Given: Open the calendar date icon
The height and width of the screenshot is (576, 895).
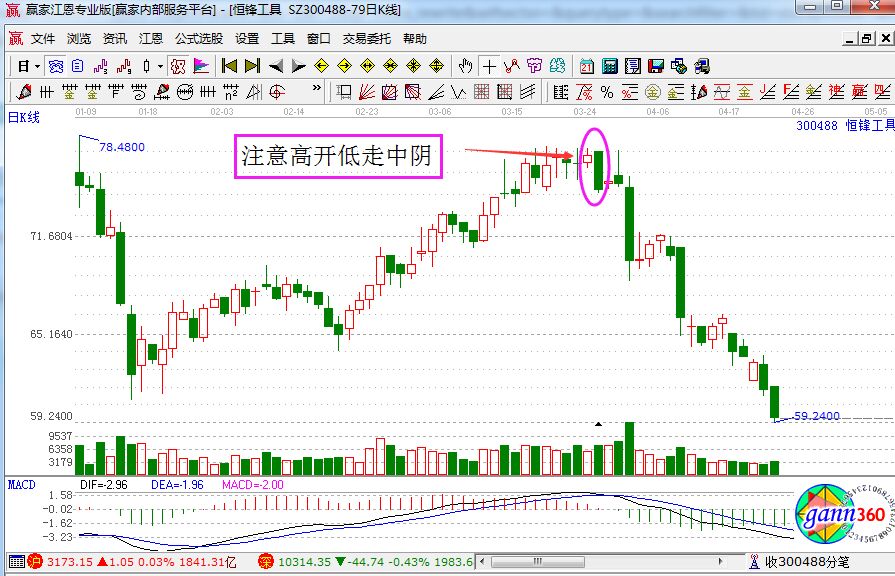Looking at the screenshot, I should tap(586, 66).
